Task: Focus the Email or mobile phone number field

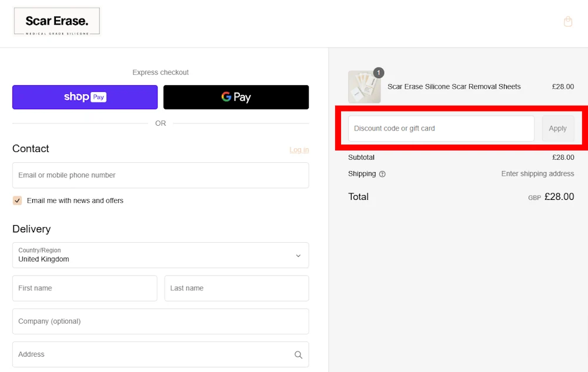Action: point(161,175)
